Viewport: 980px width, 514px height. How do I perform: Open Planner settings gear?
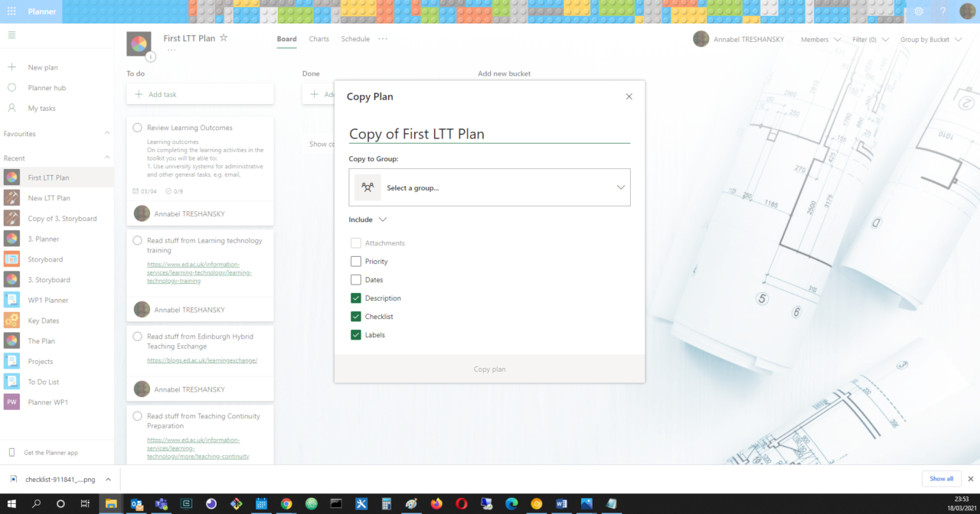click(919, 11)
